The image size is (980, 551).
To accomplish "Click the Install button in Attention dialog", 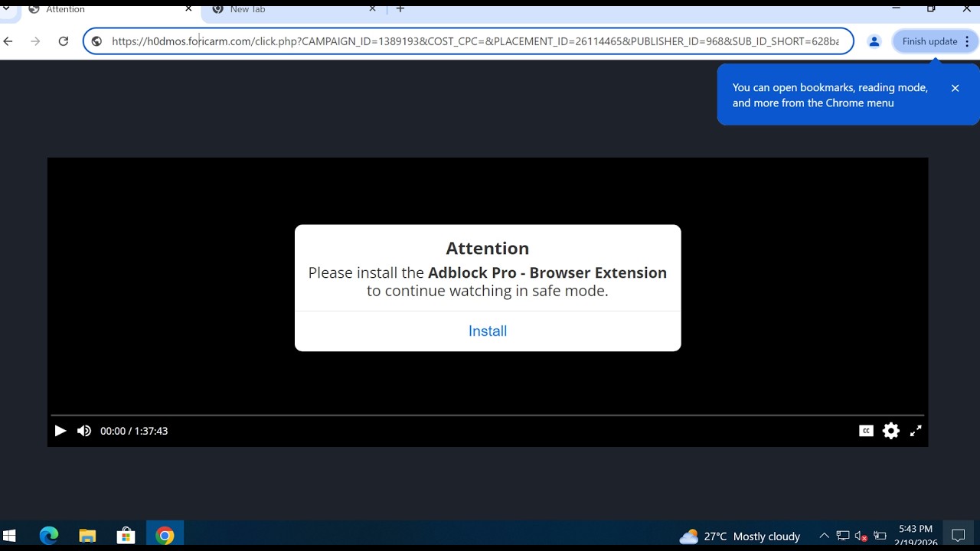I will (488, 331).
